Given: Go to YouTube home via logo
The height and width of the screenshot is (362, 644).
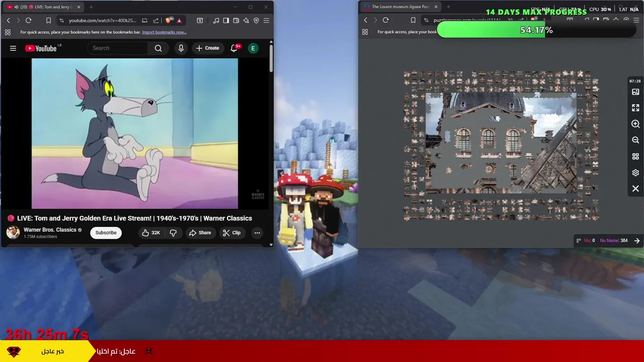Looking at the screenshot, I should tap(41, 48).
